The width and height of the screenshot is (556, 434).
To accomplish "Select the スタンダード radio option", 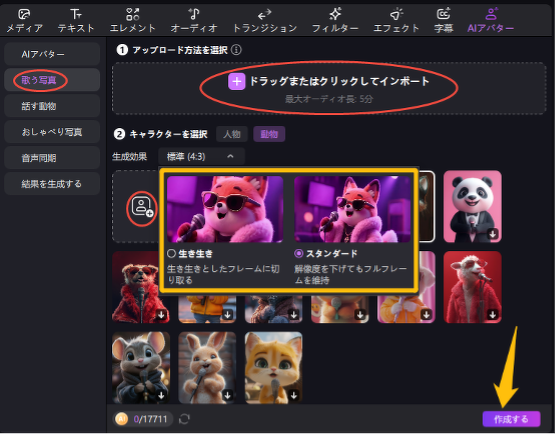I will (x=299, y=253).
